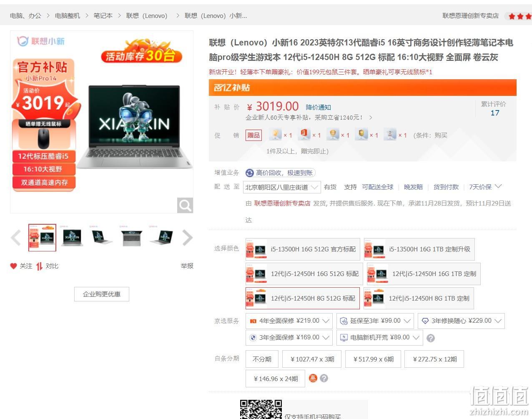This screenshot has height=419, width=532.
Task: View the 累计评价 count of 17
Action: (495, 113)
